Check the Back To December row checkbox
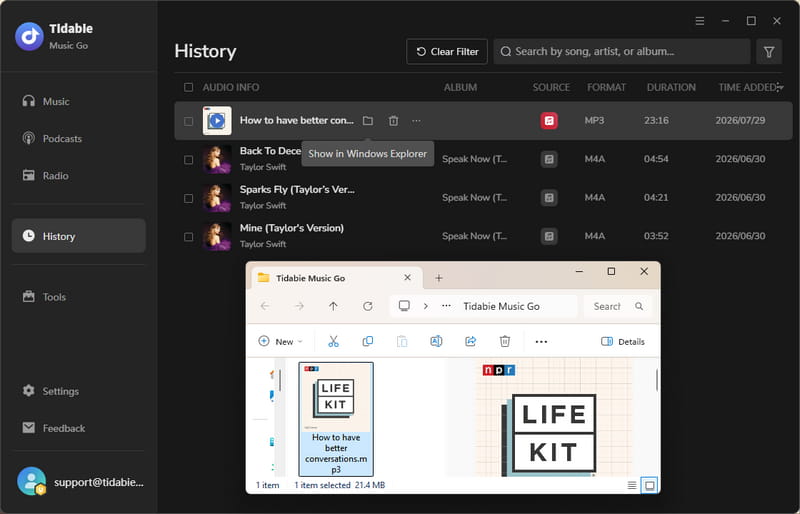 click(x=188, y=159)
